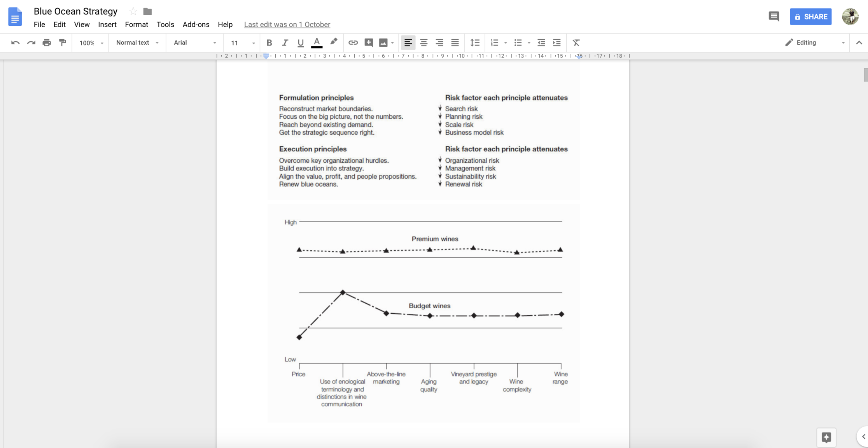Open the Arial font dropdown

tap(194, 43)
